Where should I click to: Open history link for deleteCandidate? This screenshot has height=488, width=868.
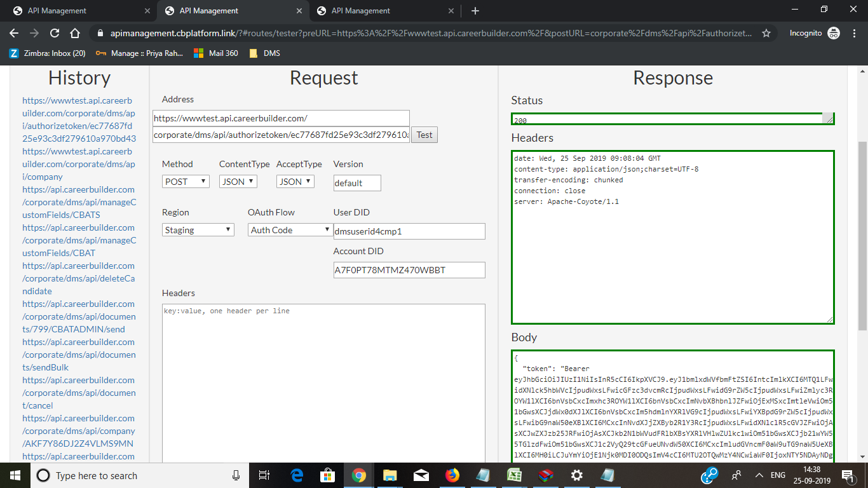click(x=79, y=278)
